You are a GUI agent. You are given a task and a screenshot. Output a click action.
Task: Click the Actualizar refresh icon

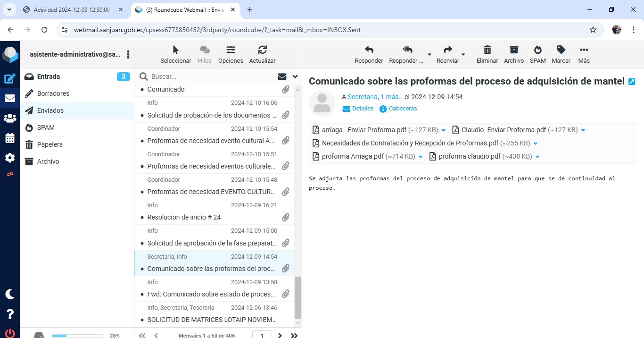(x=262, y=54)
